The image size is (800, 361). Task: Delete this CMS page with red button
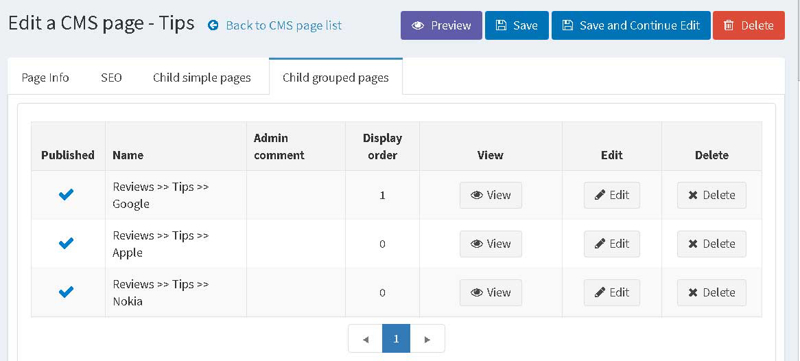(748, 25)
